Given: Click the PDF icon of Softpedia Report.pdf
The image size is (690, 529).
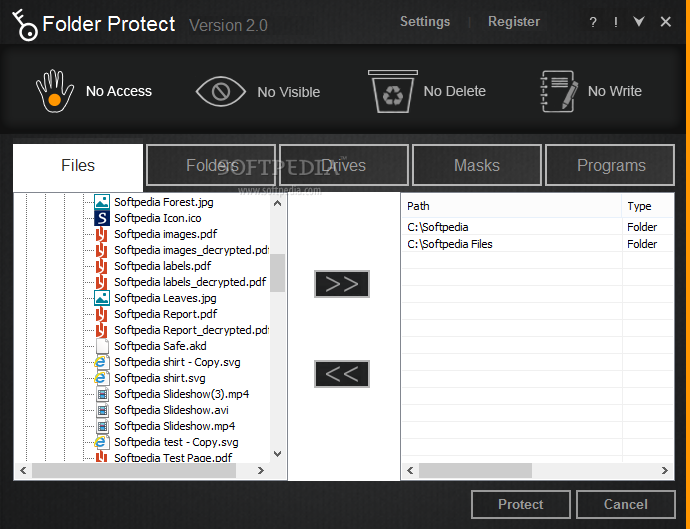Looking at the screenshot, I should pos(102,314).
